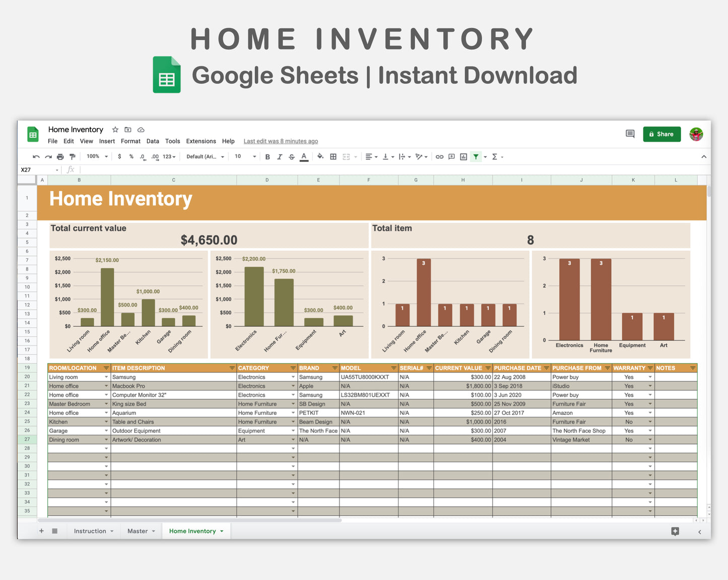Open the Format menu

point(130,141)
